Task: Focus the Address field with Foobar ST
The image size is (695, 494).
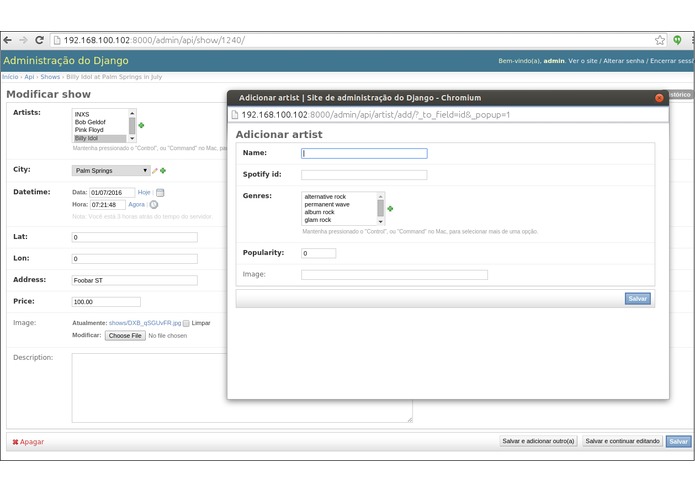Action: point(135,280)
